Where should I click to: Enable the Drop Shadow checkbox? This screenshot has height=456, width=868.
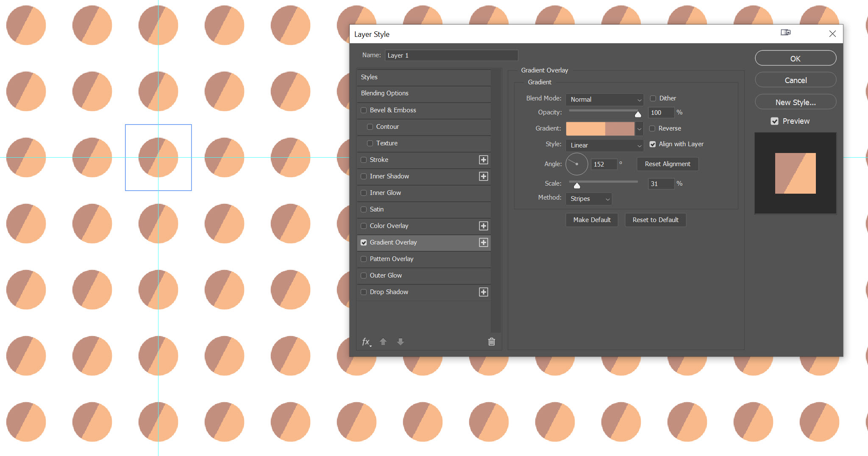tap(364, 292)
